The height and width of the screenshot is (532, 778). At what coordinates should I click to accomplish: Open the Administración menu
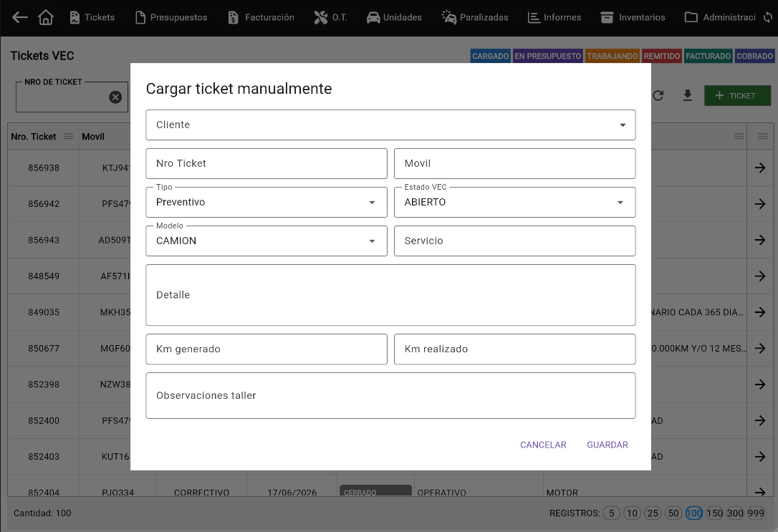720,17
